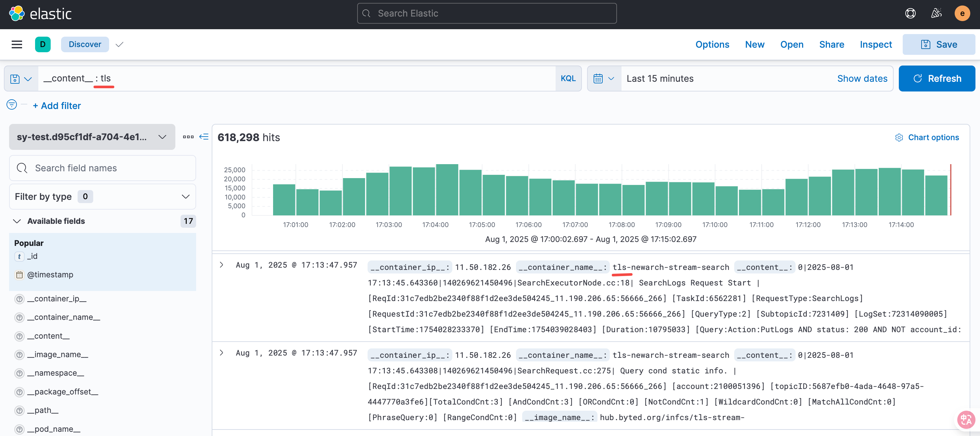Toggle KQL query language switch
This screenshot has height=436, width=980.
[568, 79]
